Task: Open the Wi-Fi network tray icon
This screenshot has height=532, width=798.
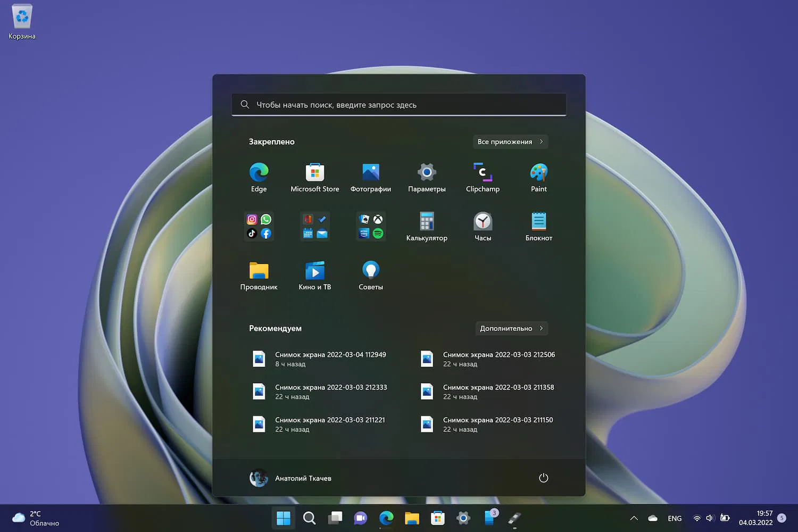Action: click(696, 518)
